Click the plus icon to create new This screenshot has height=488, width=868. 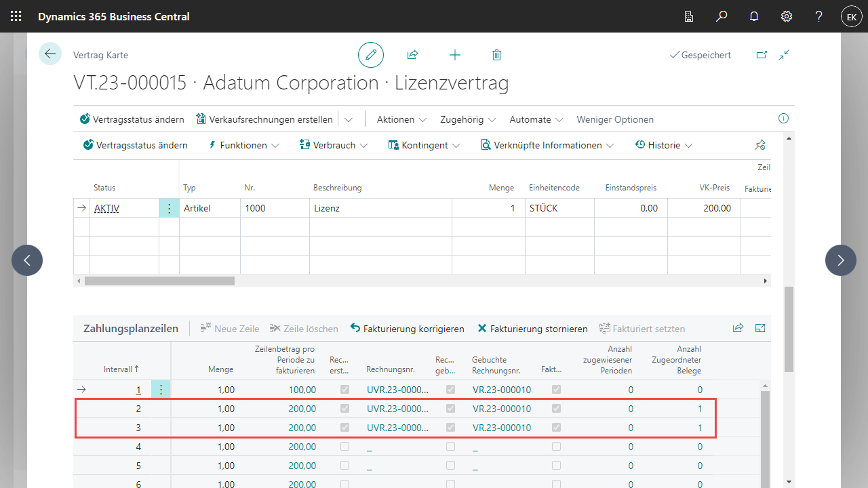click(x=455, y=55)
